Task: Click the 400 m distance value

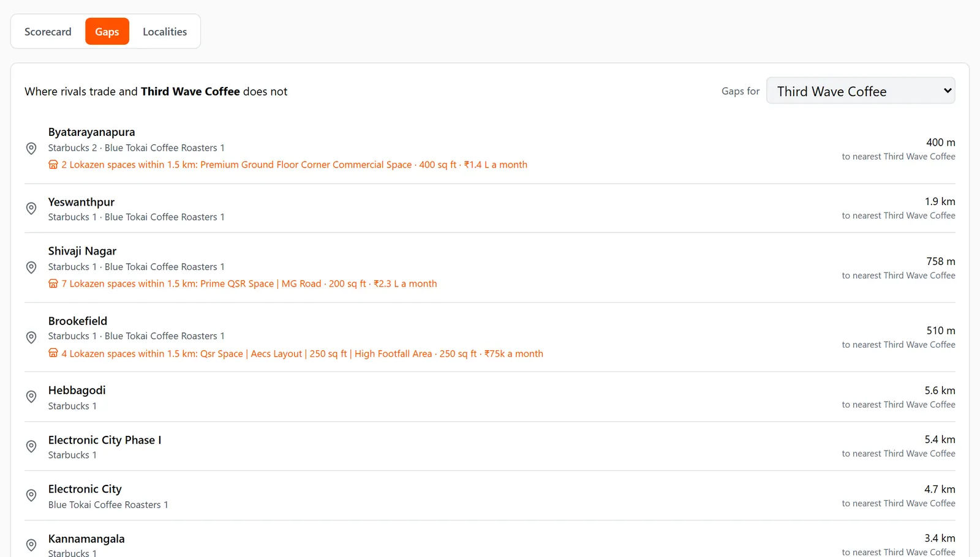Action: point(940,142)
